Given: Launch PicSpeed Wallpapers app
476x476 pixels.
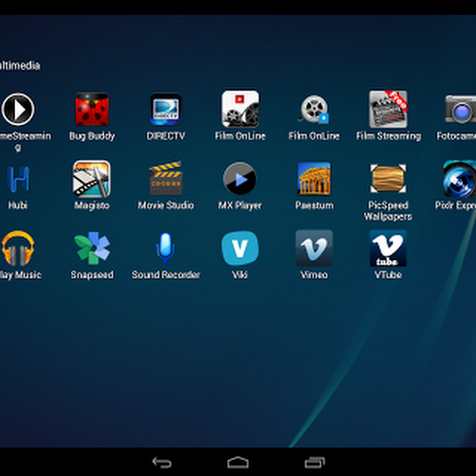Looking at the screenshot, I should 388,179.
